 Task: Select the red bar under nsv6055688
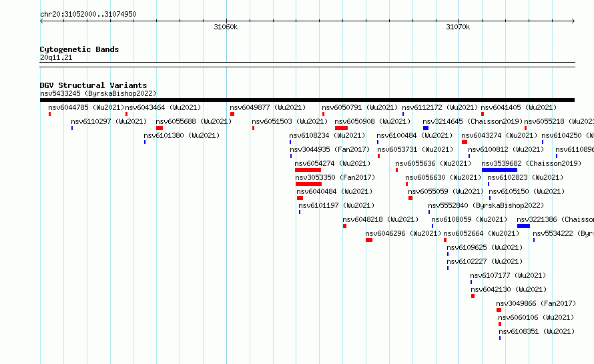[x=160, y=128]
